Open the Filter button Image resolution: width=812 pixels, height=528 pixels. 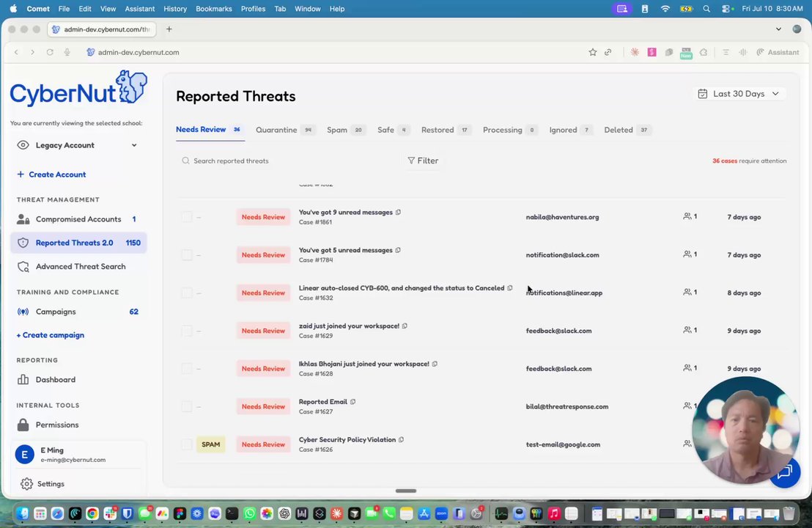click(x=423, y=161)
